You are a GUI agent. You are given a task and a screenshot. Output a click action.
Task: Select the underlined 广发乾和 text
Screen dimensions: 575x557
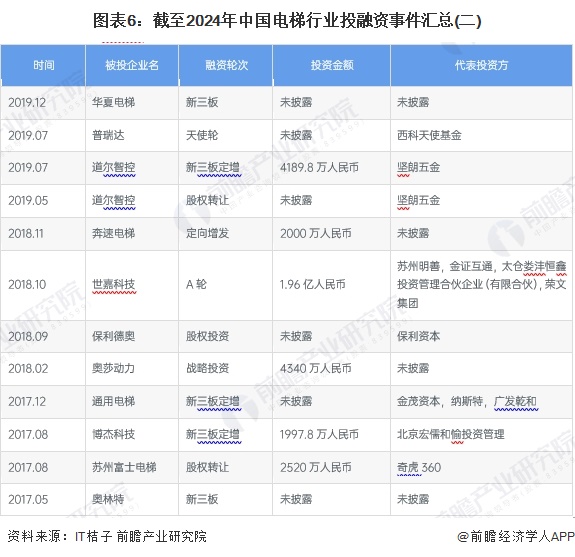coord(515,401)
